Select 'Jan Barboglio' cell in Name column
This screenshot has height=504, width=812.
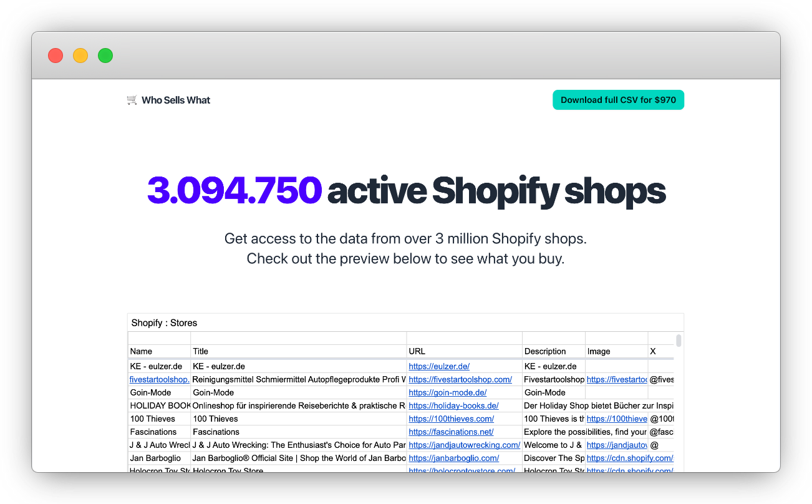click(x=159, y=458)
